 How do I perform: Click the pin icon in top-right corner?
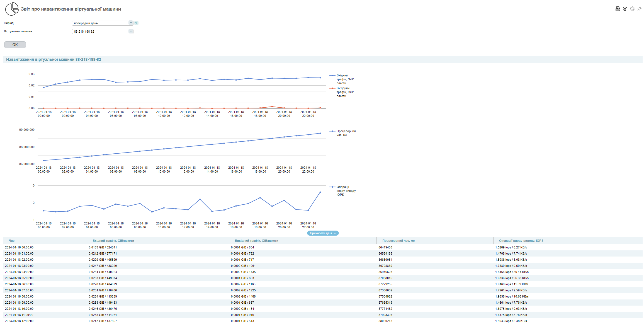point(640,9)
